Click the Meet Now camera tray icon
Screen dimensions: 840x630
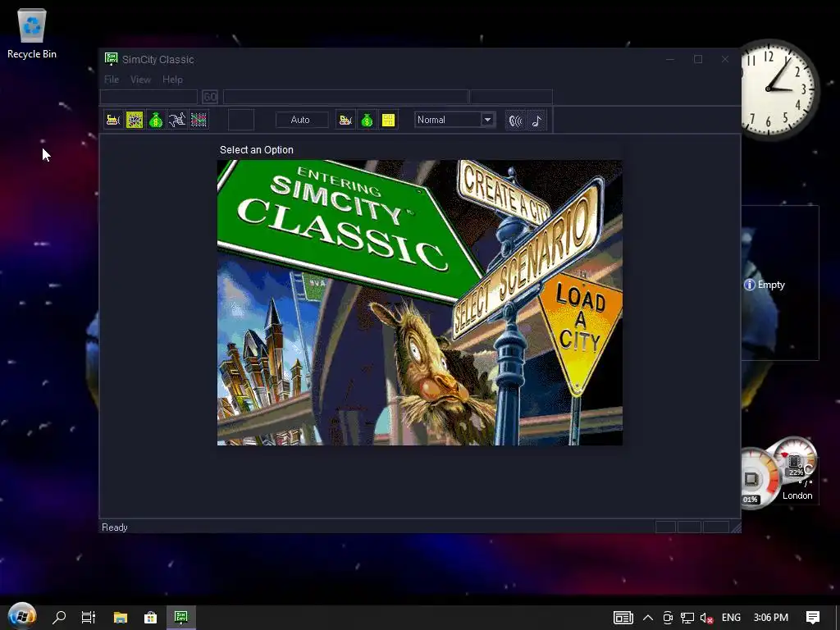[668, 618]
